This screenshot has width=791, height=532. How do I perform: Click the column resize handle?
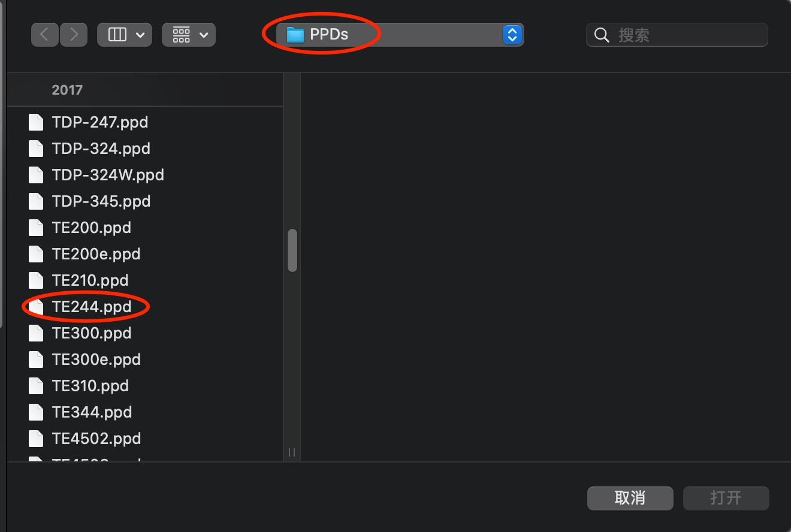(x=292, y=452)
